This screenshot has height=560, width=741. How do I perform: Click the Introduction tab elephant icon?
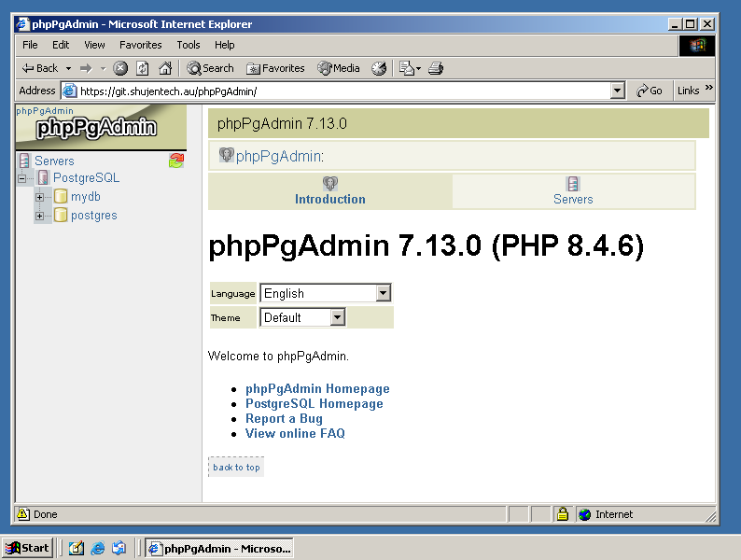329,183
